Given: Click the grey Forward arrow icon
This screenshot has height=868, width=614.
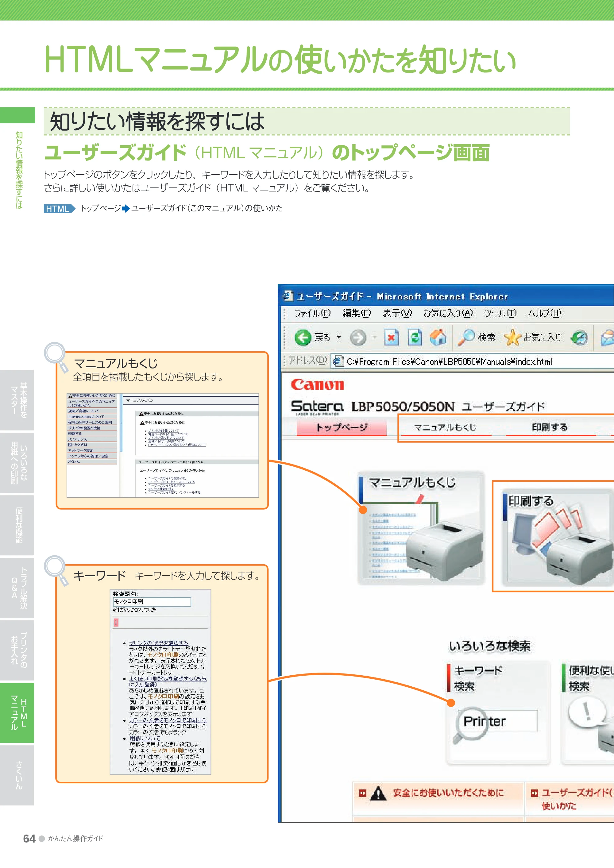Looking at the screenshot, I should [x=358, y=337].
